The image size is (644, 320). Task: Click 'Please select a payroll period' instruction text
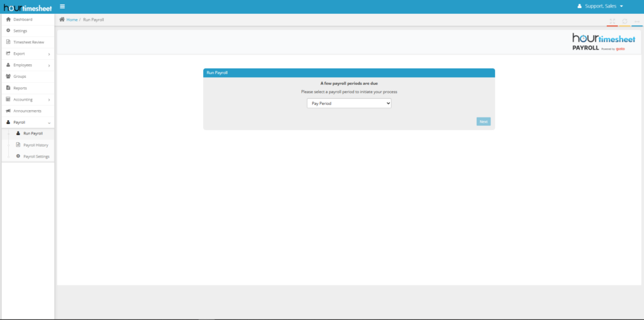click(x=349, y=92)
